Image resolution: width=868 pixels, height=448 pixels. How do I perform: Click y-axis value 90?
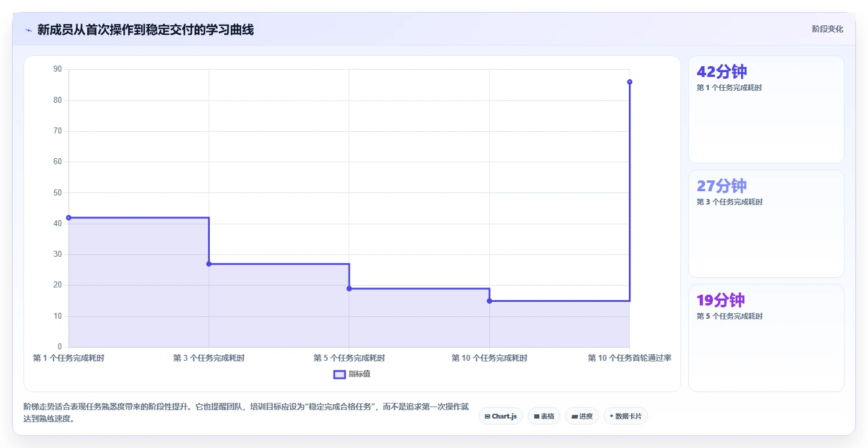tap(58, 69)
